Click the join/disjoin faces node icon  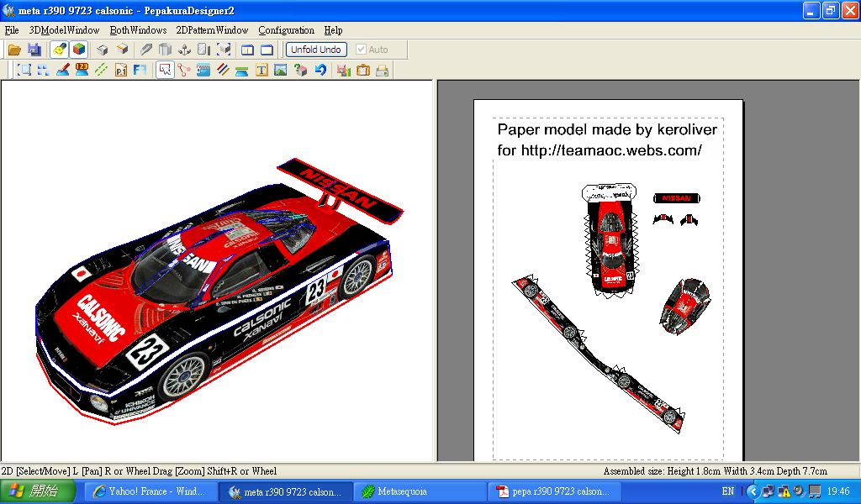click(183, 71)
